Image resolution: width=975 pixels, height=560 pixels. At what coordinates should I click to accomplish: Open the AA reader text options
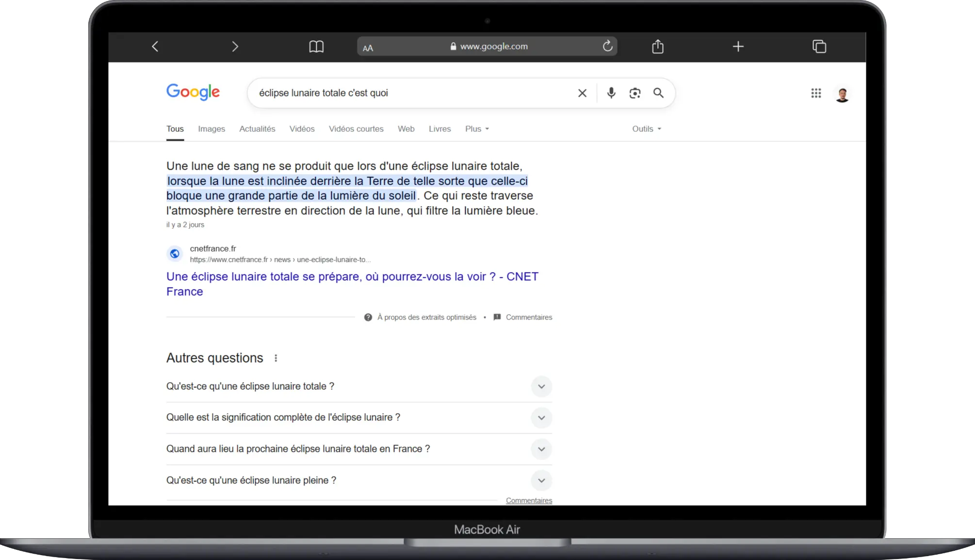point(368,48)
